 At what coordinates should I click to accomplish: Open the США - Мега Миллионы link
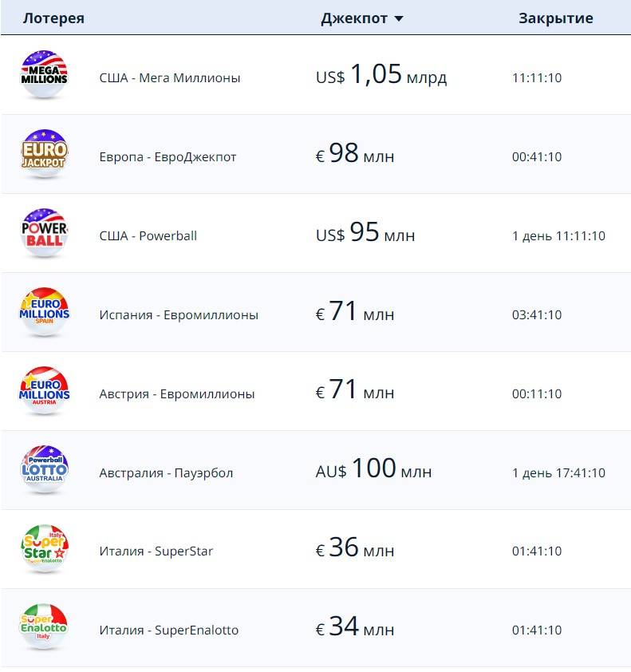pyautogui.click(x=170, y=78)
